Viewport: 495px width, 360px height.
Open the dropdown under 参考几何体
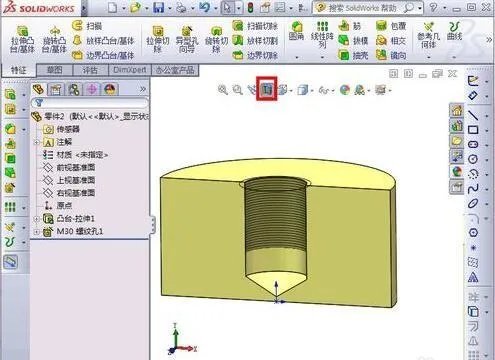[429, 57]
